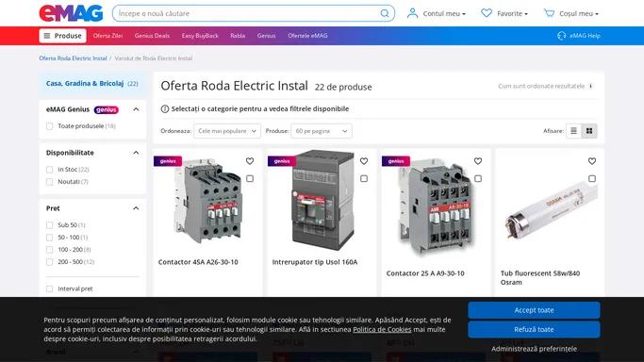Check the 50 - 100 price filter
The height and width of the screenshot is (362, 644).
pos(50,238)
